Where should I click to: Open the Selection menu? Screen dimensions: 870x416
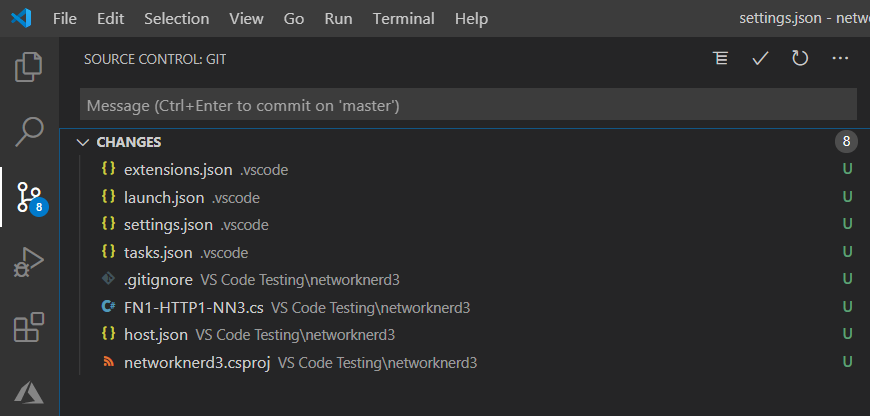pyautogui.click(x=176, y=18)
